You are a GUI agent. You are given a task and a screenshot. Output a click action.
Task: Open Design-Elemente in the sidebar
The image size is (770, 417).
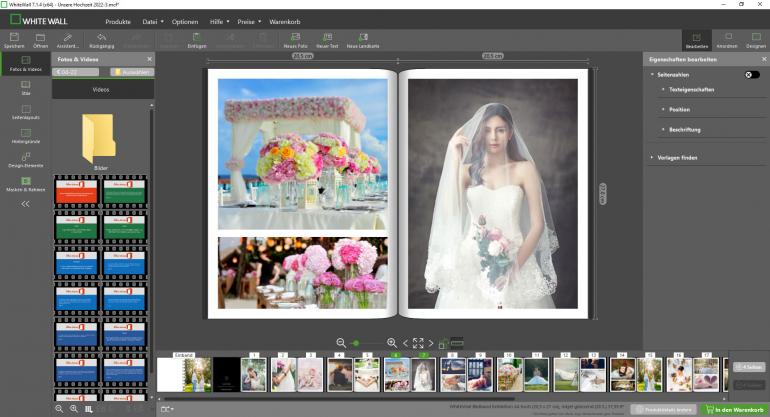[x=26, y=160]
